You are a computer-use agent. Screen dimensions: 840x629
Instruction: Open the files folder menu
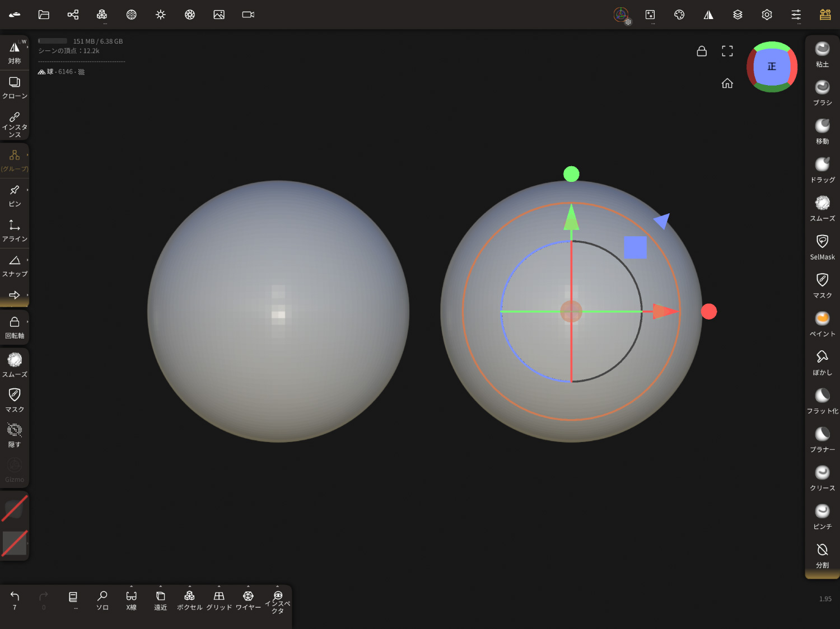pos(44,15)
